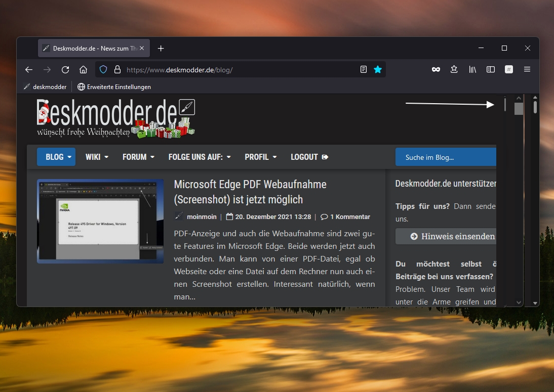Image resolution: width=554 pixels, height=392 pixels.
Task: Expand the FORUM dropdown menu
Action: (x=139, y=157)
